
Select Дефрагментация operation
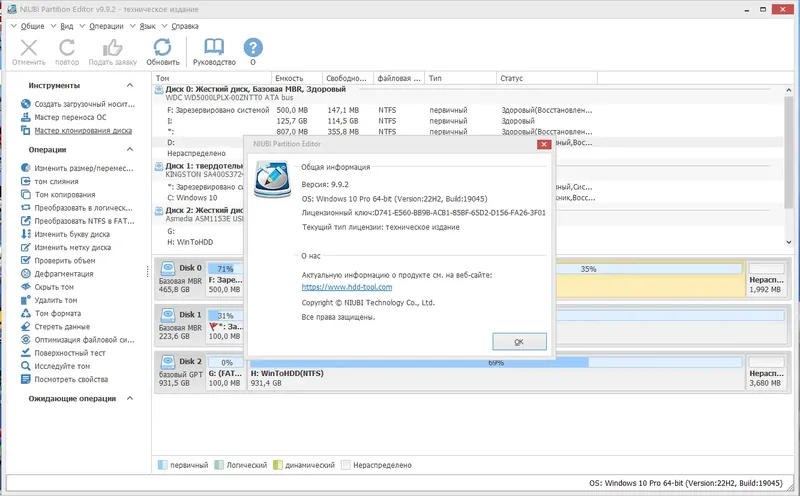pos(57,274)
